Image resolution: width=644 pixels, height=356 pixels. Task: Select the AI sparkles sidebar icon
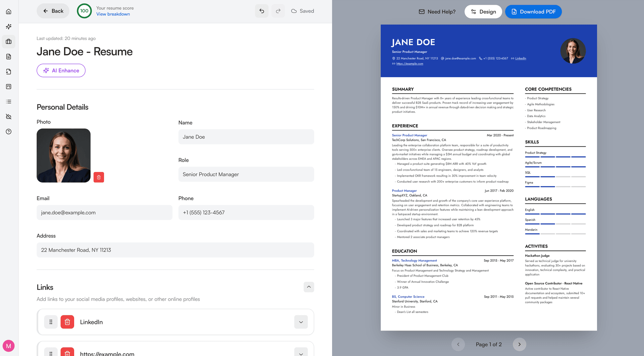(x=8, y=27)
